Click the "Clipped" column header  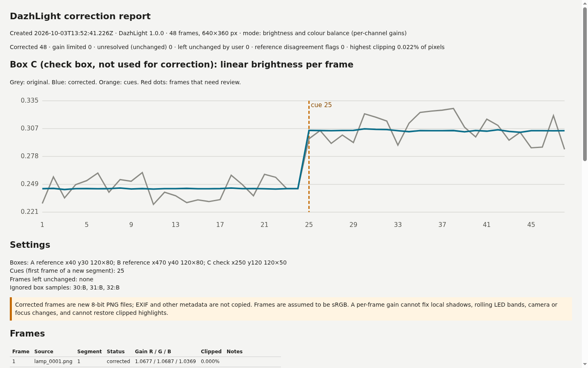211,352
